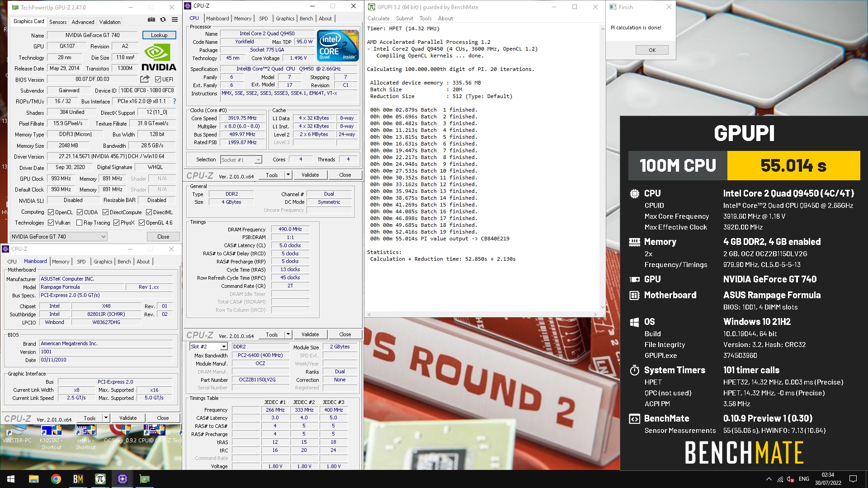Toggle the CUDA computing checkbox
868x488 pixels.
80,212
